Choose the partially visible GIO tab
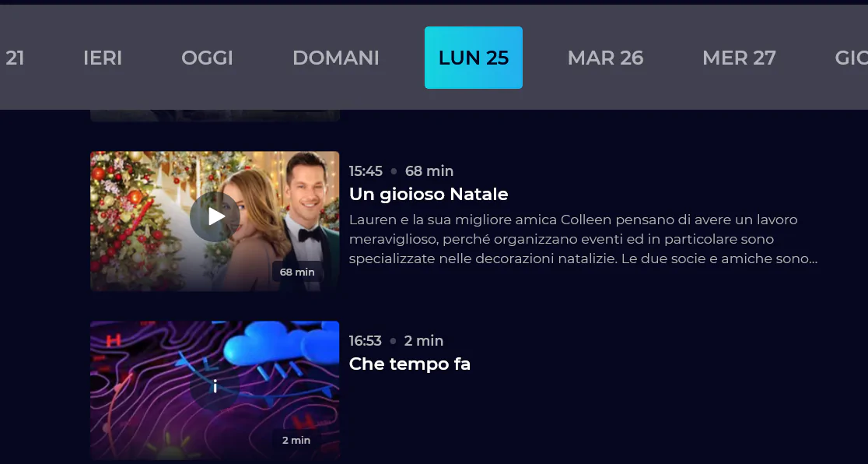 pyautogui.click(x=851, y=58)
